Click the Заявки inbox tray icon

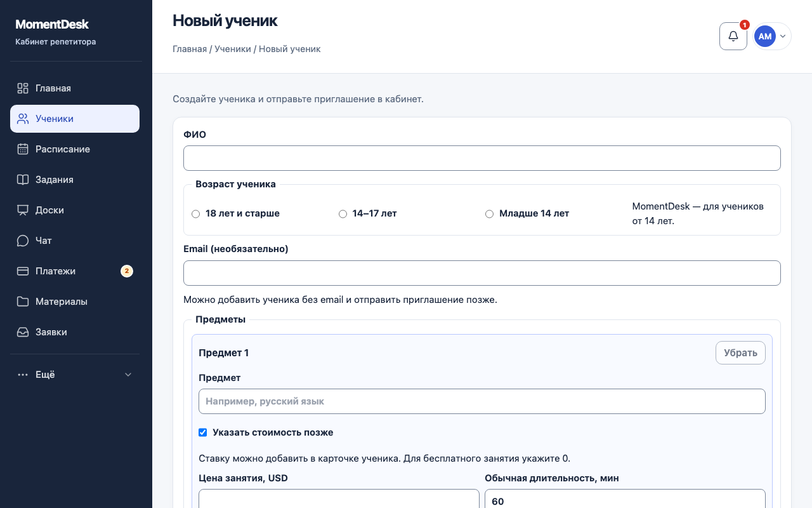pyautogui.click(x=23, y=332)
